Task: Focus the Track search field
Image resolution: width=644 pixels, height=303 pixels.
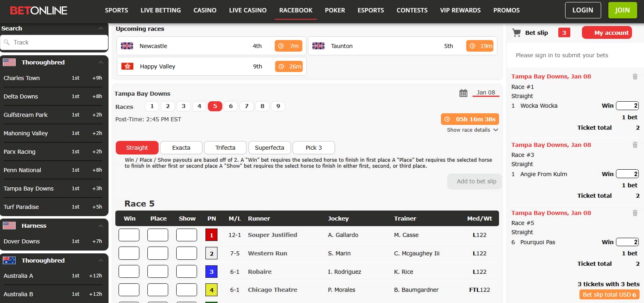Action: tap(54, 42)
